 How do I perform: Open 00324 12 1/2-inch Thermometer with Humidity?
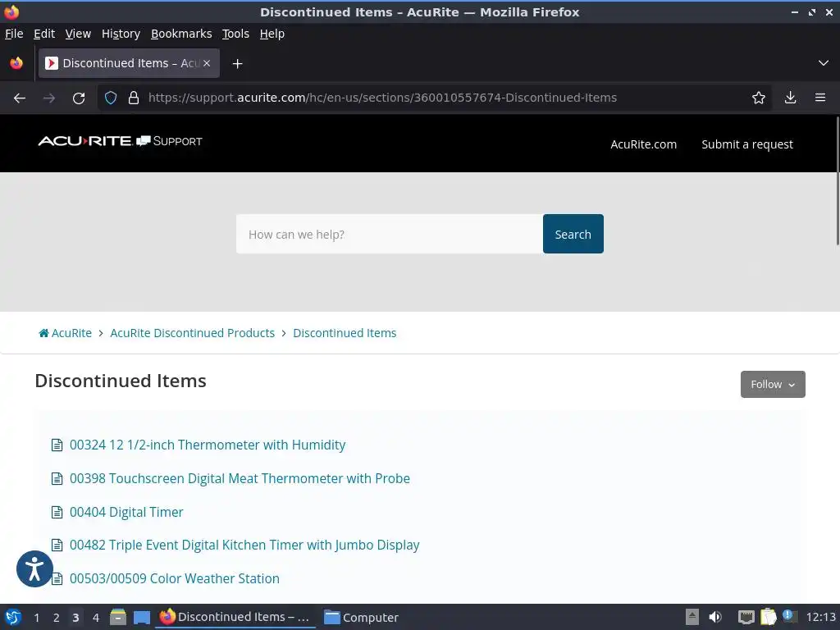click(x=208, y=445)
